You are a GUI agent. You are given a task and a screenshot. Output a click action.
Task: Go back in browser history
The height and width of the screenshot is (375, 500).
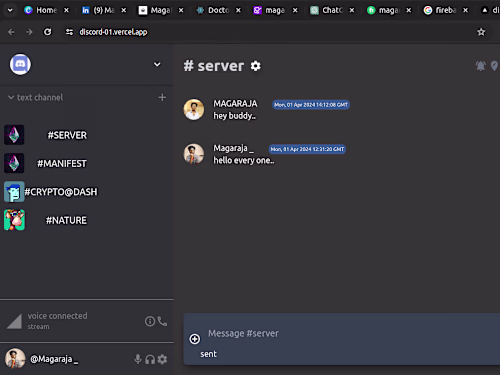point(11,32)
